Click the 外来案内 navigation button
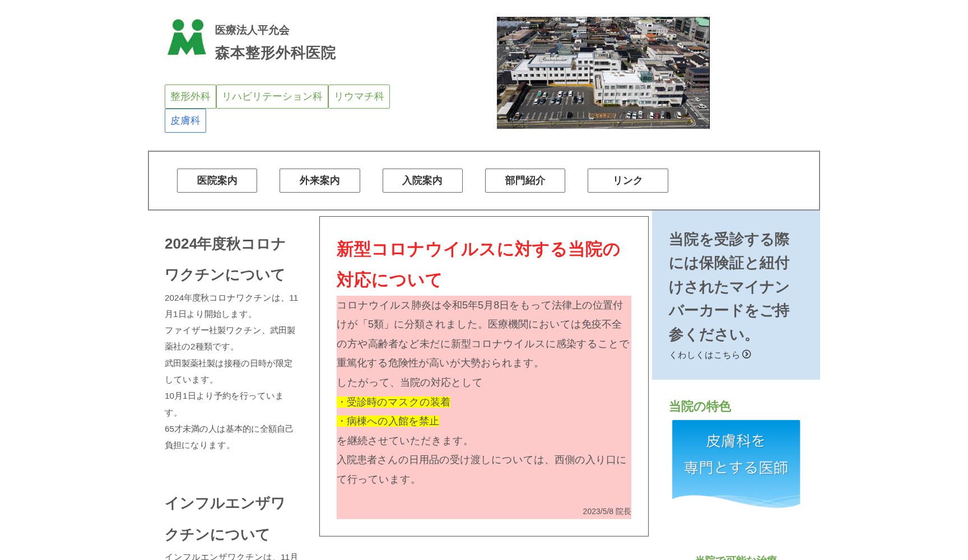Viewport: 968px width, 560px height. click(x=319, y=180)
